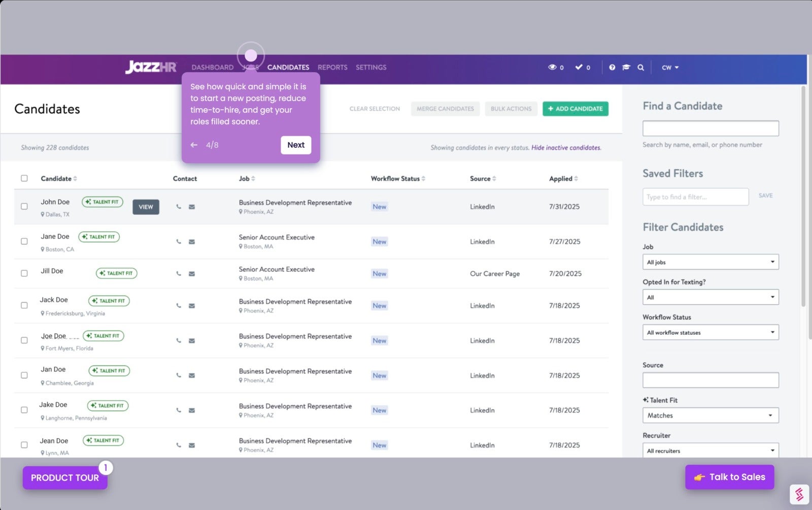The image size is (812, 510).
Task: Click the Add Candidate button
Action: click(x=575, y=109)
